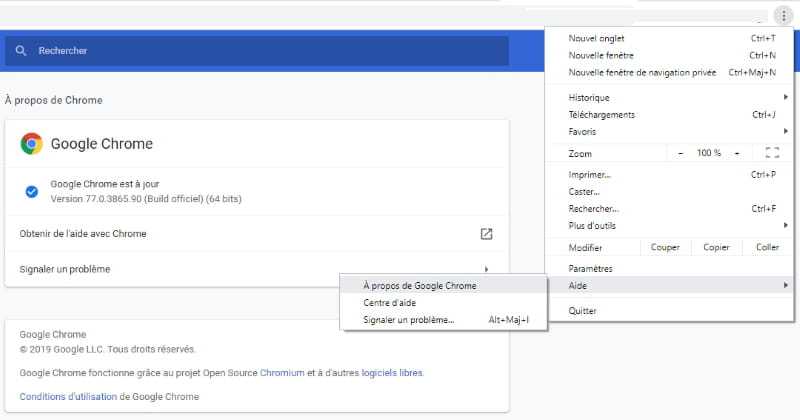Select the Aide menu entry
800x420 pixels.
[669, 285]
